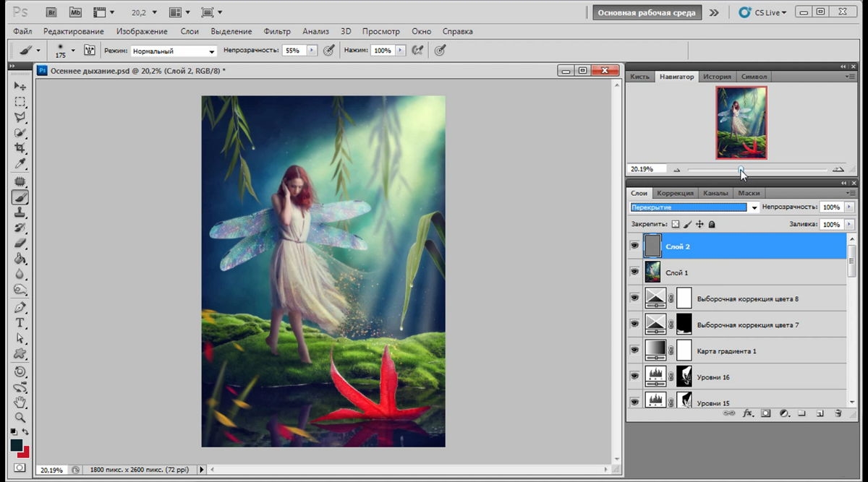Open CS Live button
Screen dimensions: 868x482
(762, 12)
